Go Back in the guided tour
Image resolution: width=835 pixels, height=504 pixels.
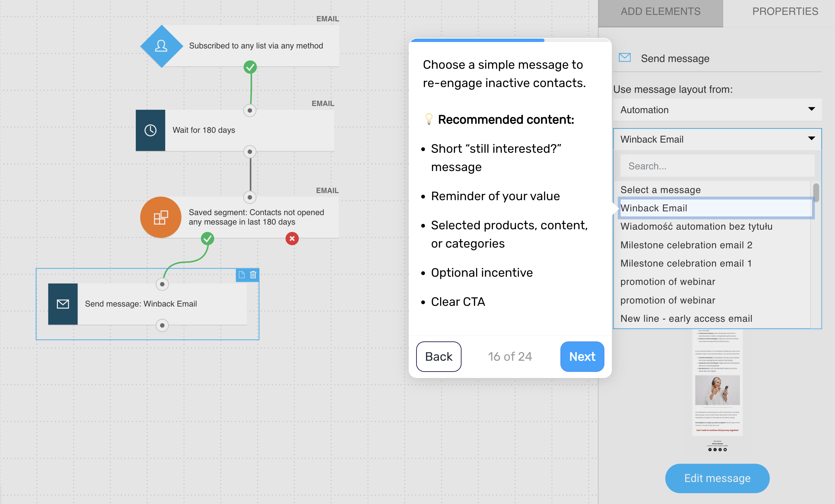(x=438, y=357)
